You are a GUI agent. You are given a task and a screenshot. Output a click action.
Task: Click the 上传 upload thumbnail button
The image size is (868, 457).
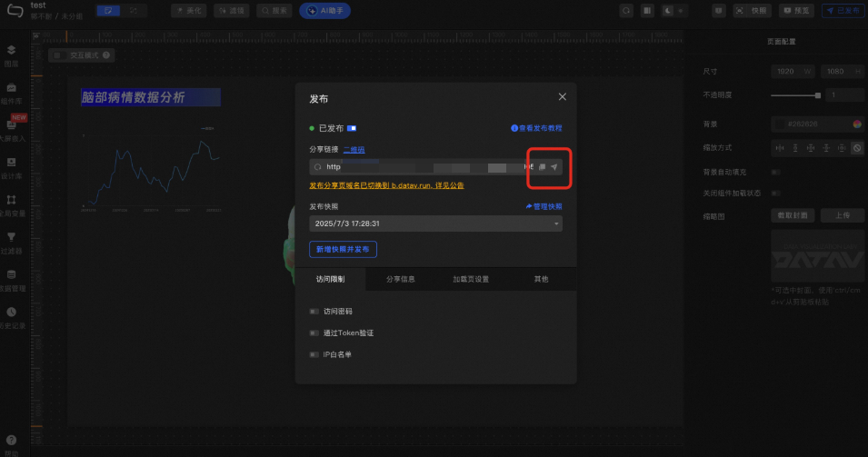click(x=842, y=215)
